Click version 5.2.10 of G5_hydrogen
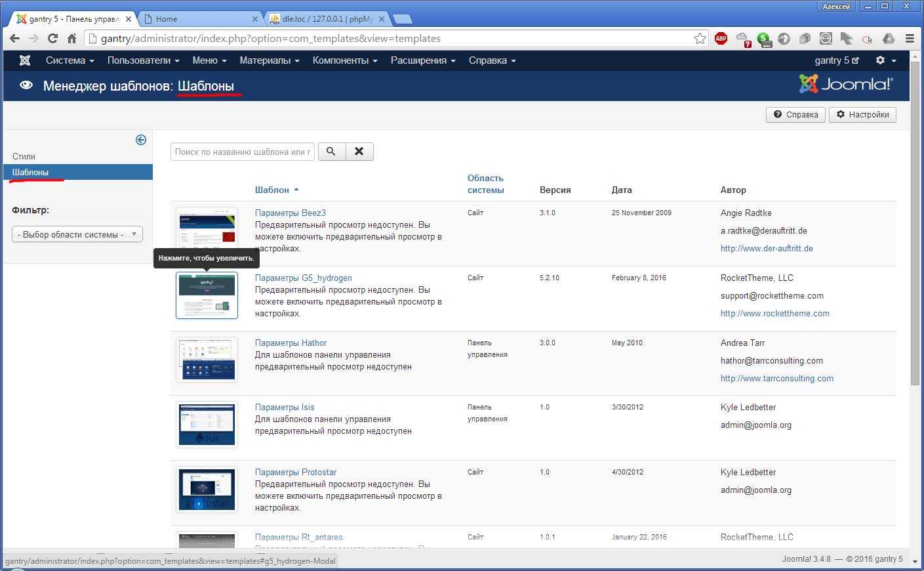The width and height of the screenshot is (924, 571). (x=550, y=278)
